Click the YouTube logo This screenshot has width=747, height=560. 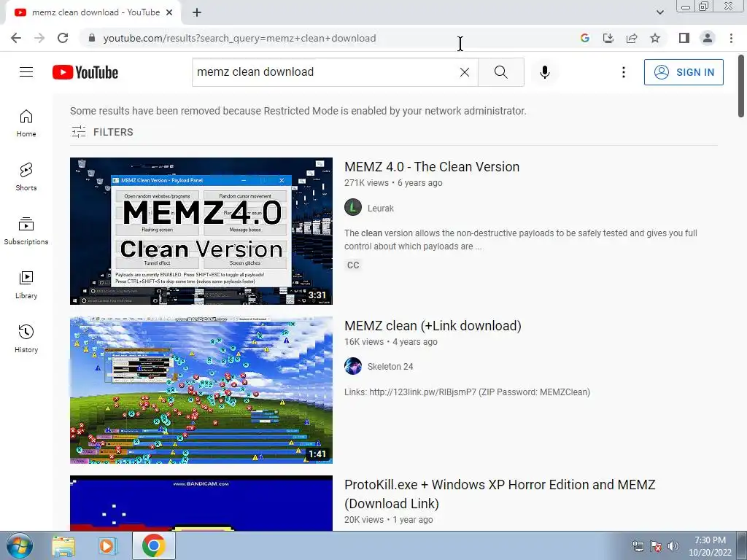coord(85,72)
